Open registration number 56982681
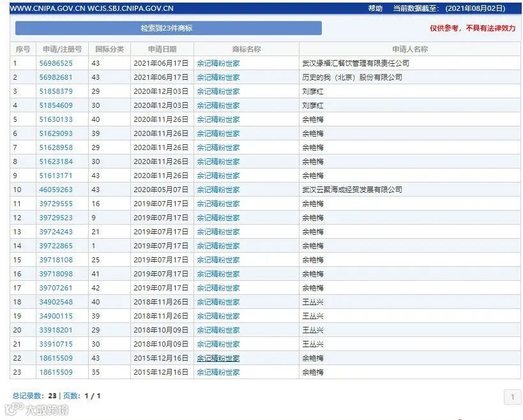The height and width of the screenshot is (420, 523). [x=56, y=77]
